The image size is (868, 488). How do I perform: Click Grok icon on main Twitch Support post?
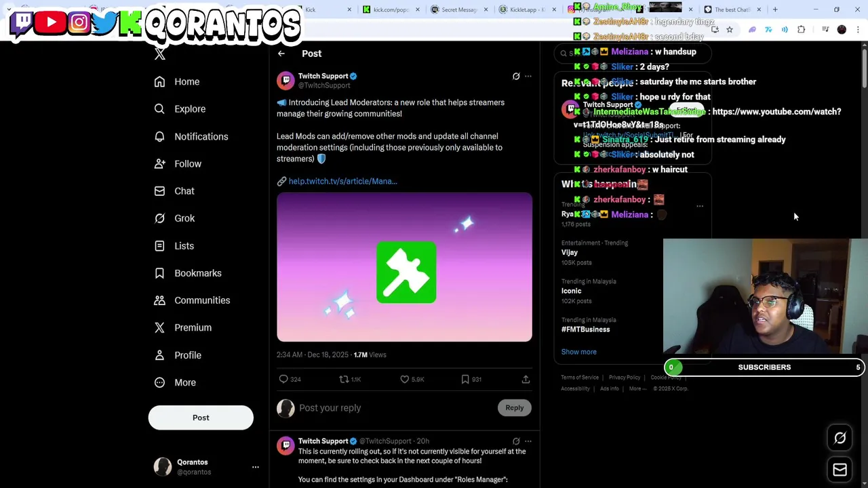(516, 76)
